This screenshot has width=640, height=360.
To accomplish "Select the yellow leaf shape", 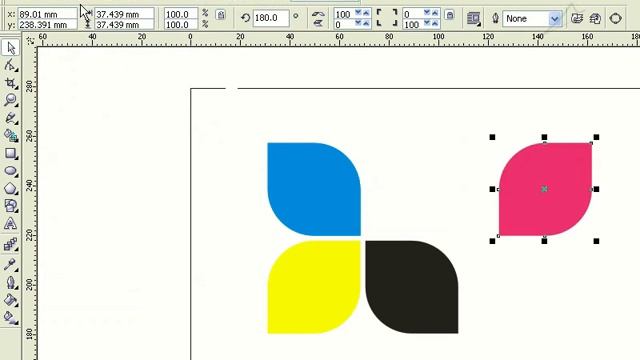I will point(313,287).
